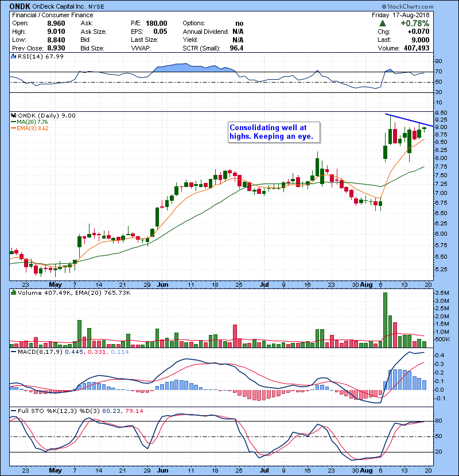The height and width of the screenshot is (476, 459).
Task: Select the Options value "no"
Action: [x=239, y=24]
